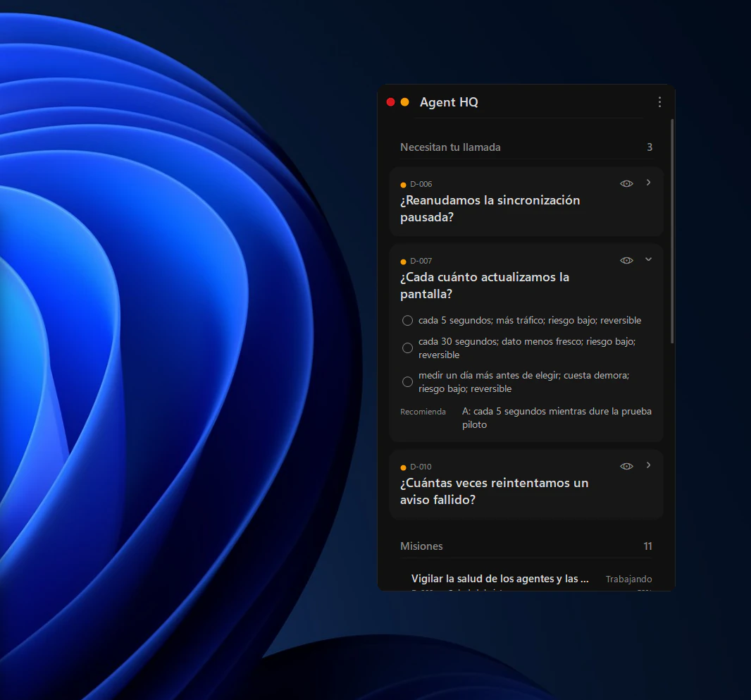
Task: Select the 'cada 5 segundos' radio option
Action: tap(408, 321)
